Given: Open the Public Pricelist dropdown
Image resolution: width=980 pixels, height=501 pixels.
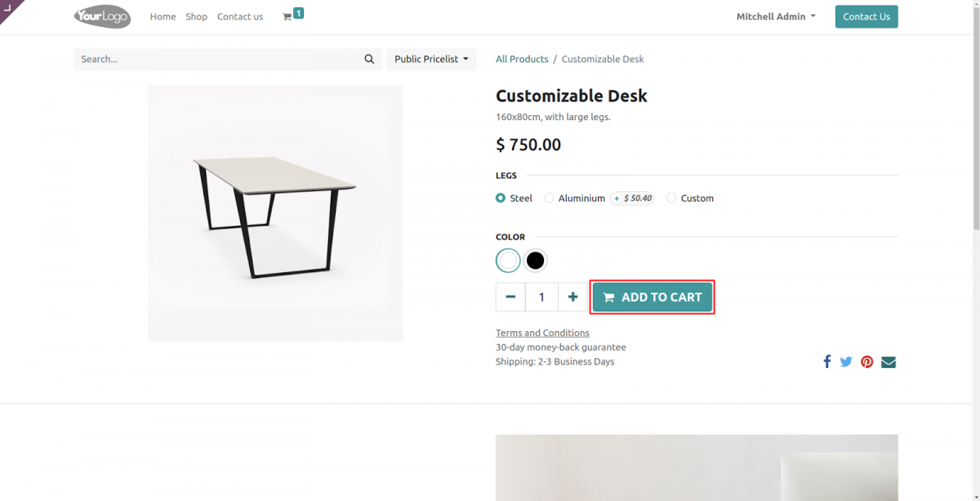Looking at the screenshot, I should (431, 58).
